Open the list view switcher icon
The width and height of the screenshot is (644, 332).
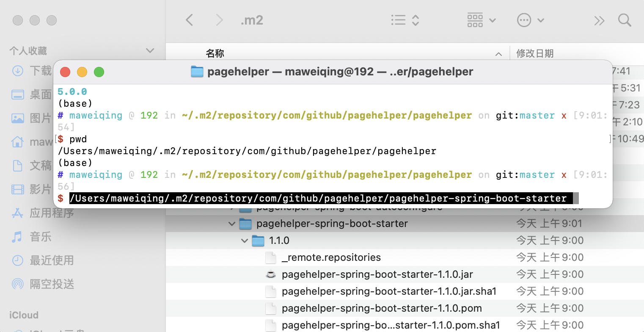tap(405, 20)
